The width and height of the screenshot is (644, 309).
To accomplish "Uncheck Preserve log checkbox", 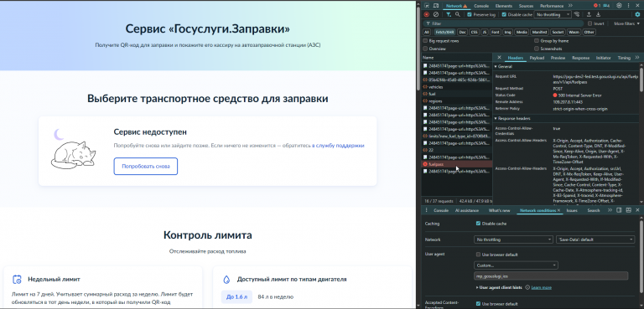I will 470,14.
